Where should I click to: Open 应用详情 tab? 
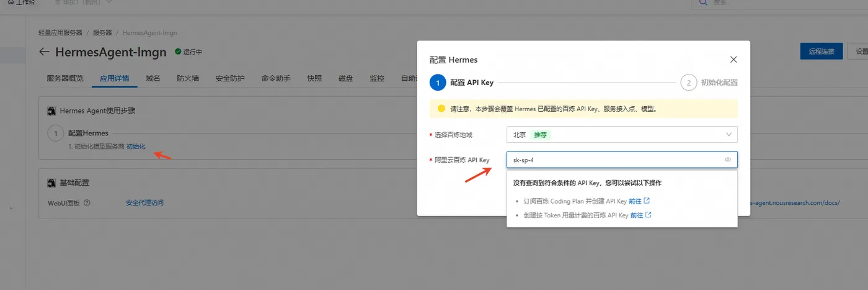point(115,78)
